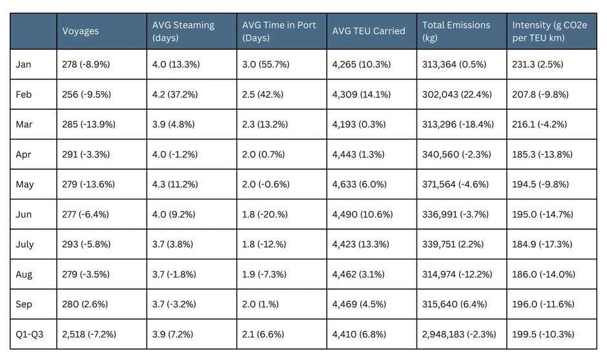Select the Feb voyages cell 256 (-9.5%)
This screenshot has height=364, width=607.
point(87,94)
